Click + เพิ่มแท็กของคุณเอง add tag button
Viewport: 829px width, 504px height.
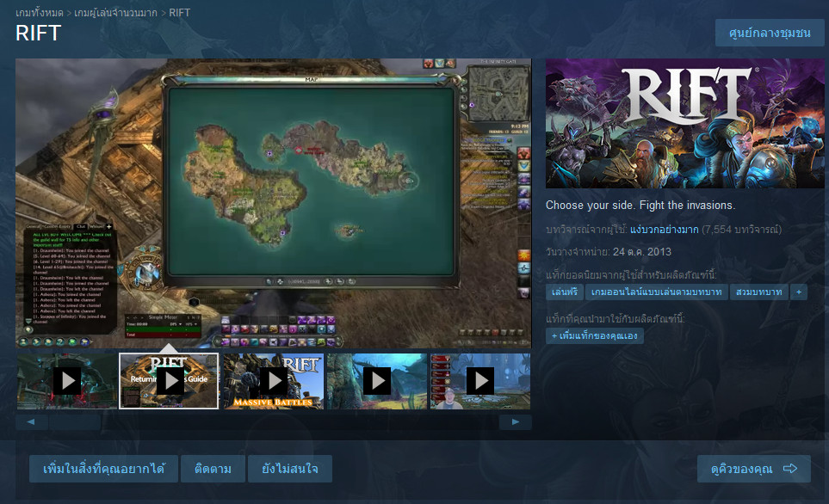tap(595, 336)
